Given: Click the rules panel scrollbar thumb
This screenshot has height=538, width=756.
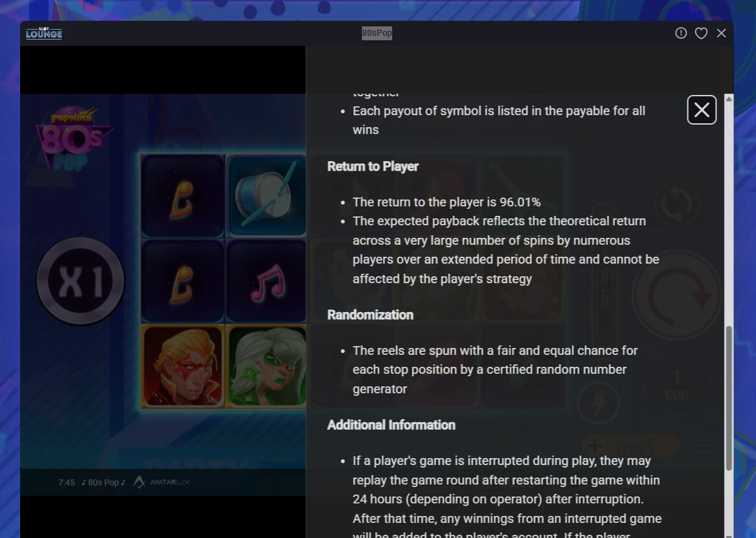Looking at the screenshot, I should [x=729, y=398].
